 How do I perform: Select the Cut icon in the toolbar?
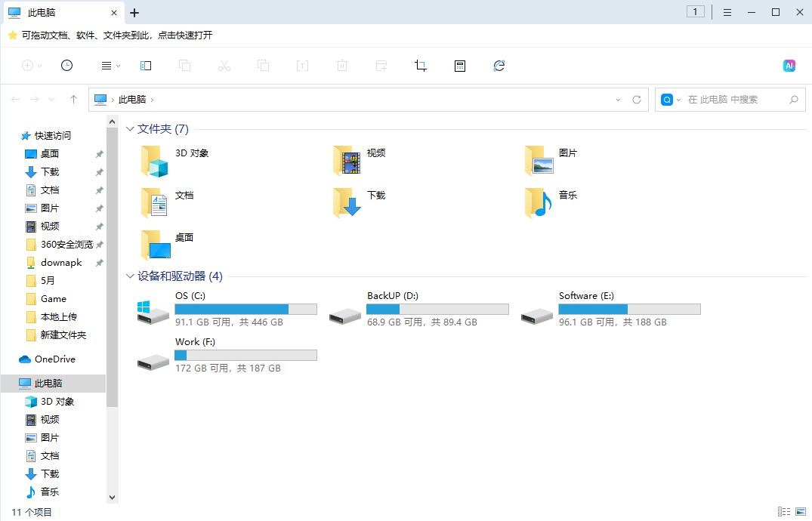[224, 66]
